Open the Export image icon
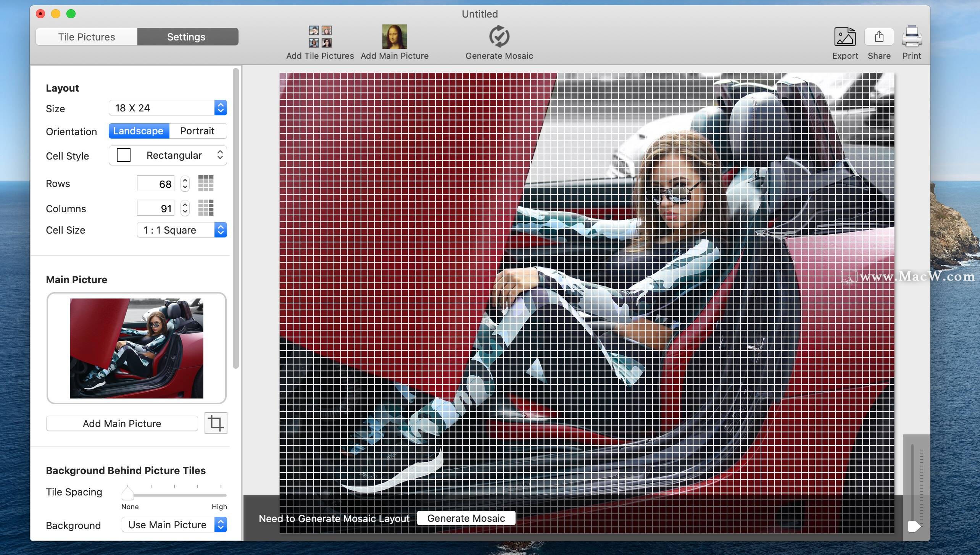 (845, 37)
